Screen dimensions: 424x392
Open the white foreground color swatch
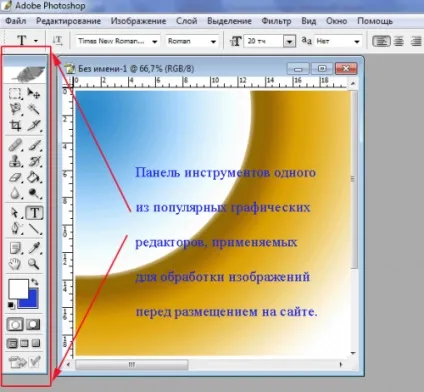[x=18, y=289]
